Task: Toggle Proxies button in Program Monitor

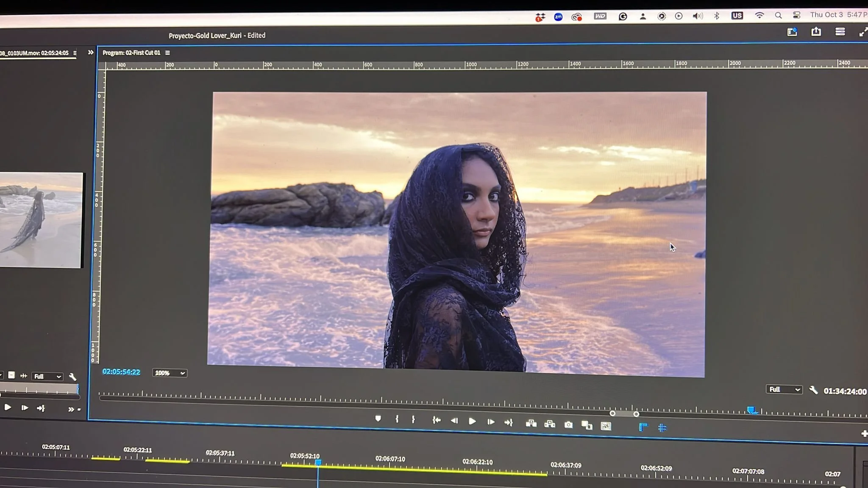Action: [606, 426]
